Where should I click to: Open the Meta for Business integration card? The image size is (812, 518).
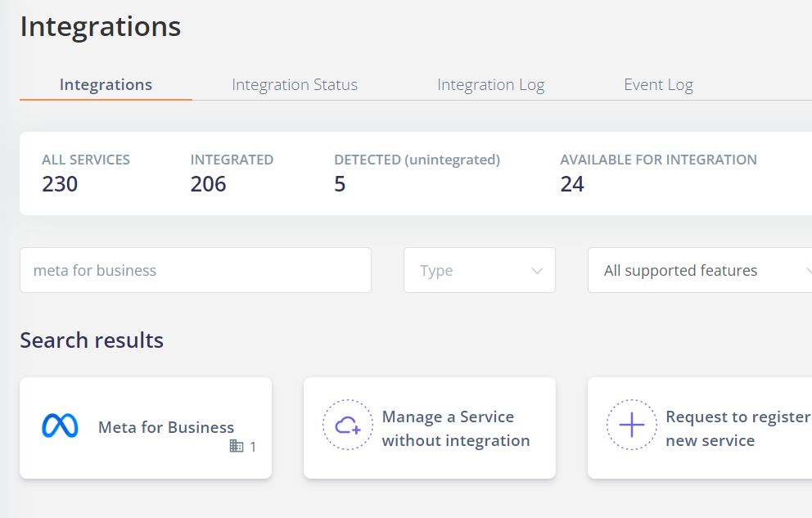(165, 427)
